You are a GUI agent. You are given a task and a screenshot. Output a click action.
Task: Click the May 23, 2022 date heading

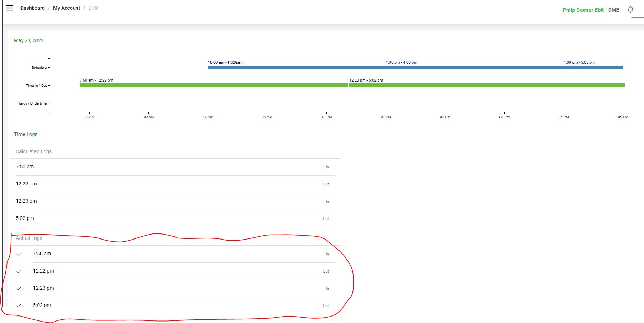click(x=29, y=40)
